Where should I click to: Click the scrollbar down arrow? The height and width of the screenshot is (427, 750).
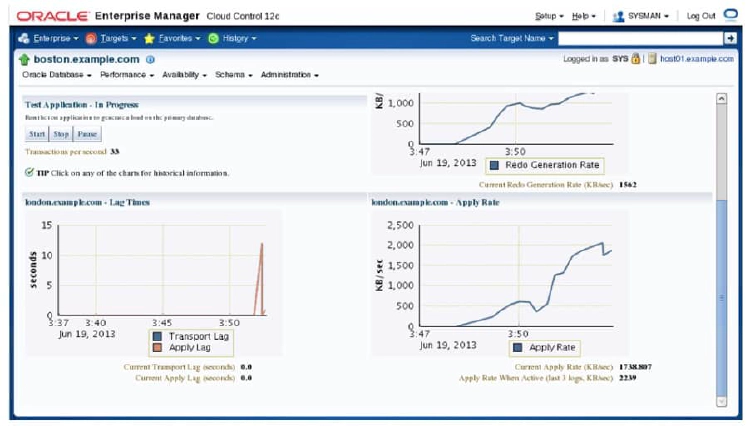tap(721, 402)
